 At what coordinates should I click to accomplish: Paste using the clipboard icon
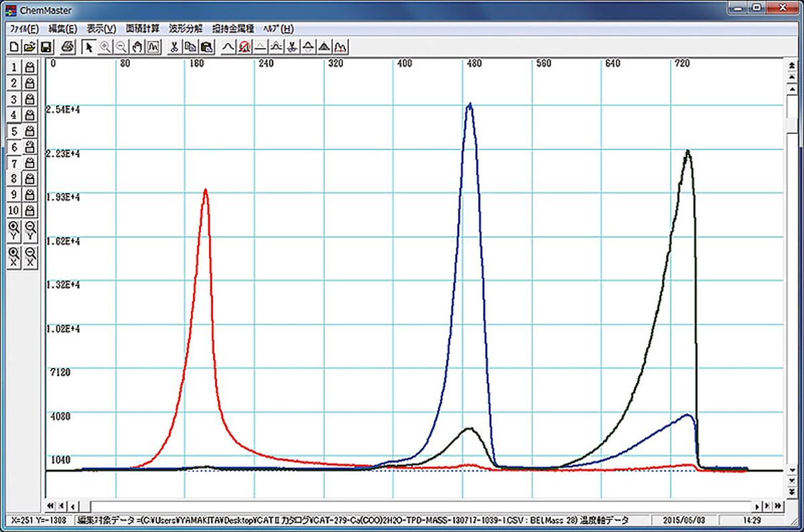coord(206,47)
